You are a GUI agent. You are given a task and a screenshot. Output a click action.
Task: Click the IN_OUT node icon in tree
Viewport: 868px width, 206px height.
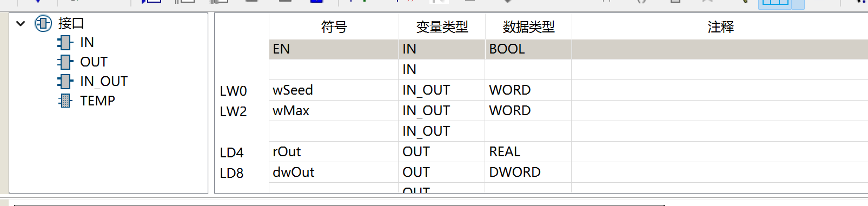click(65, 82)
